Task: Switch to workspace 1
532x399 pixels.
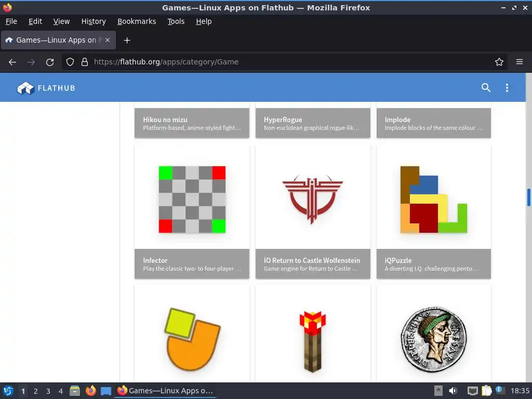Action: (x=23, y=391)
